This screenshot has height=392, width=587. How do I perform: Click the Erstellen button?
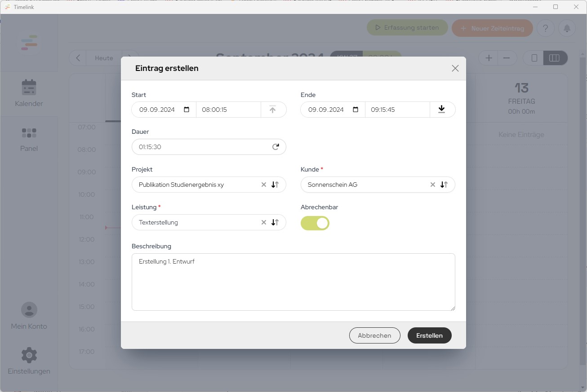point(429,335)
